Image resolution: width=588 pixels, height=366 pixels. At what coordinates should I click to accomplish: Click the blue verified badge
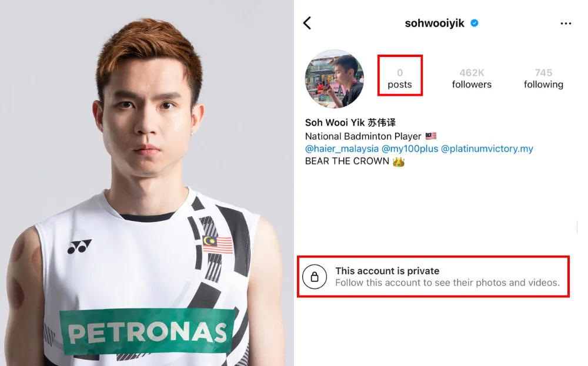pos(475,23)
